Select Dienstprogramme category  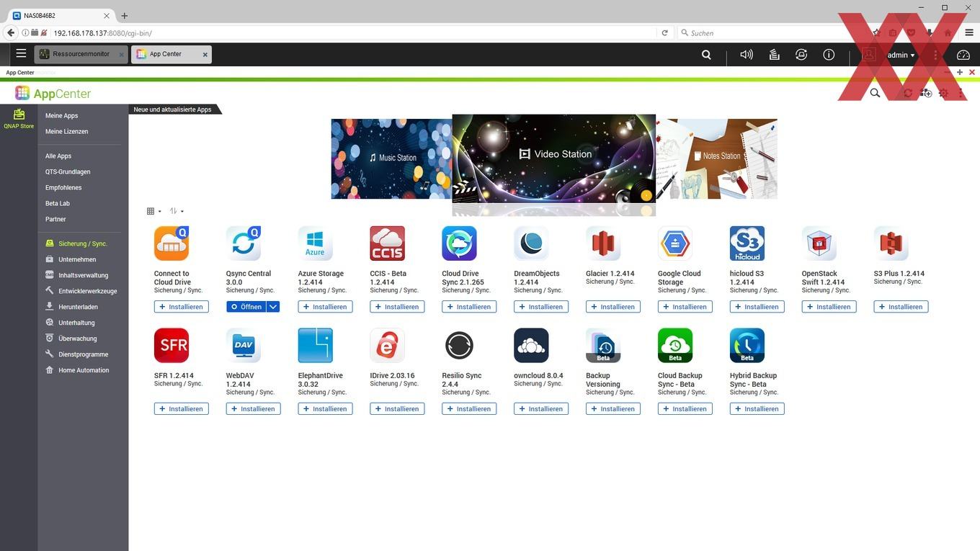pos(84,355)
